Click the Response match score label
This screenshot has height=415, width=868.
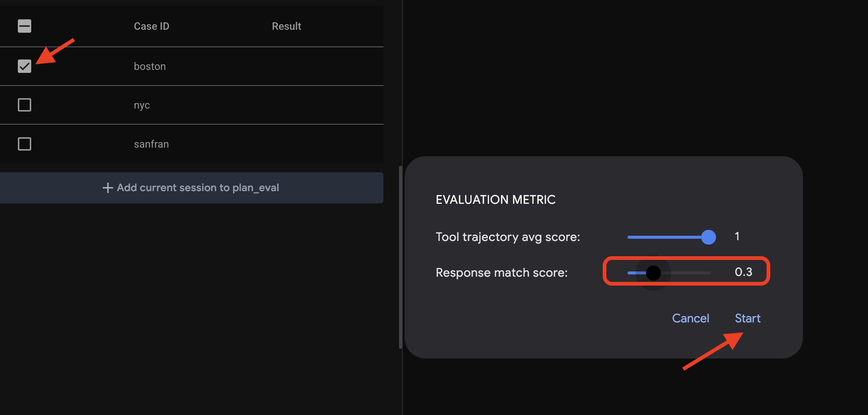pos(502,273)
